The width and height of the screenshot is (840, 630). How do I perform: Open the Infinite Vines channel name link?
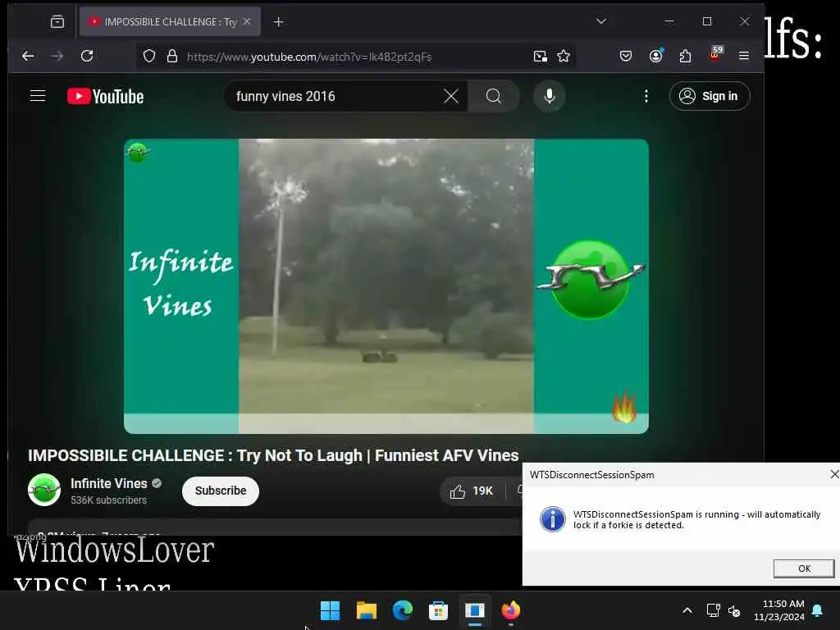[109, 483]
